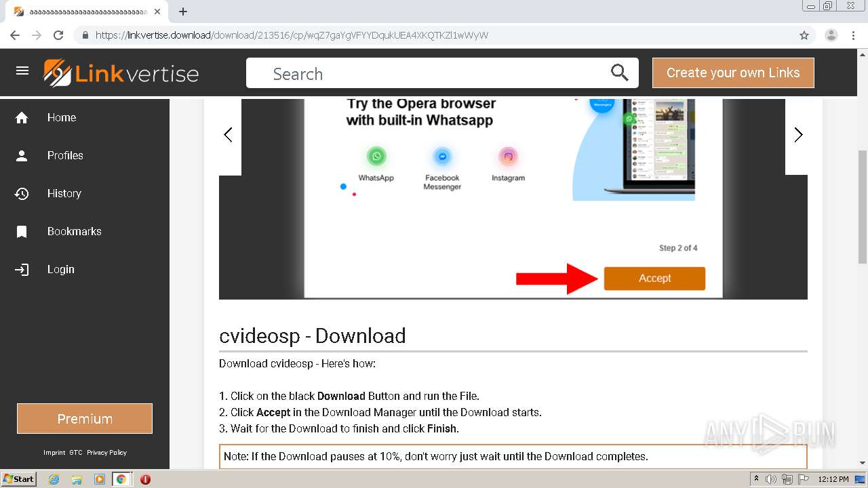Click the Facebook Messenger icon in slide
The width and height of the screenshot is (868, 488).
point(442,157)
